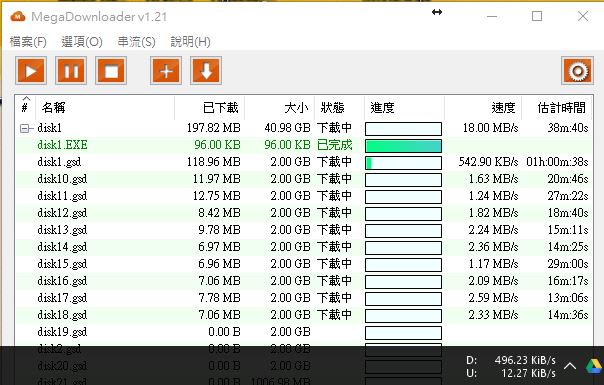
Task: Click the completed disk1.EXE progress bar
Action: point(403,146)
